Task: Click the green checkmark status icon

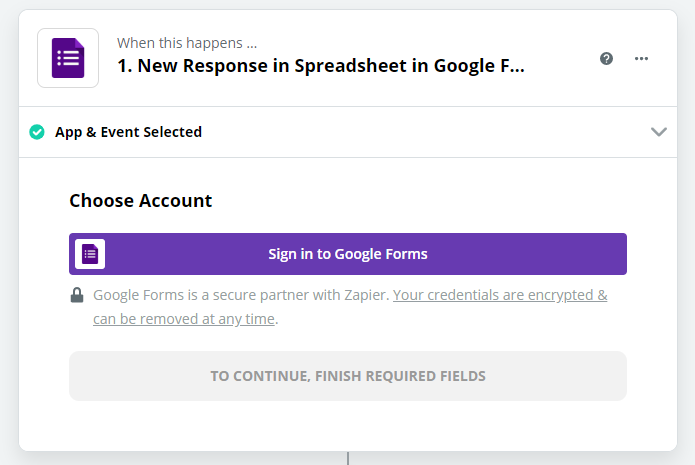Action: point(37,132)
